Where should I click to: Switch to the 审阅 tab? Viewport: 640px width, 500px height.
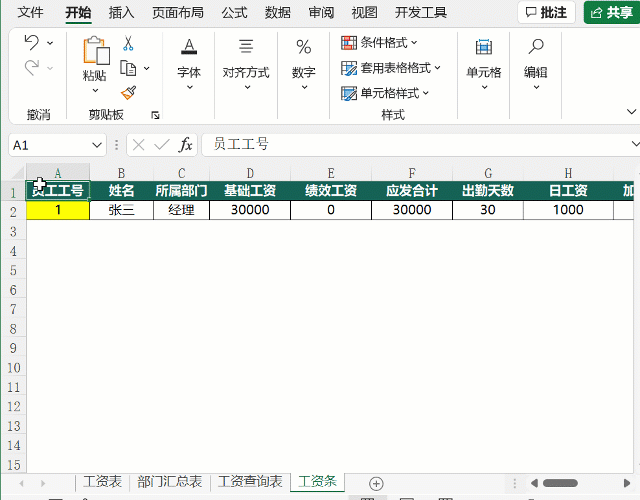tap(321, 13)
